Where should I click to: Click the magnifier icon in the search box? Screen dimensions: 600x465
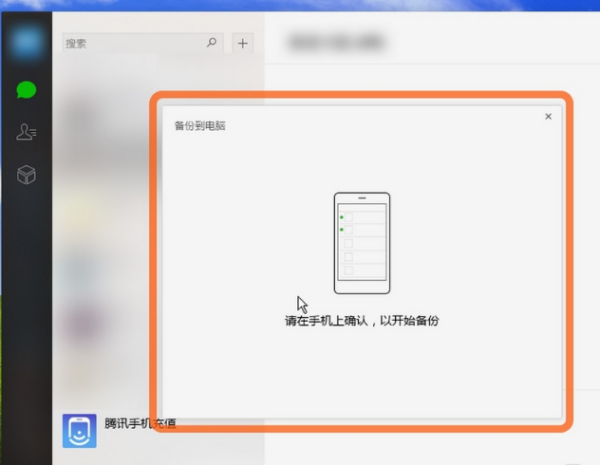211,43
